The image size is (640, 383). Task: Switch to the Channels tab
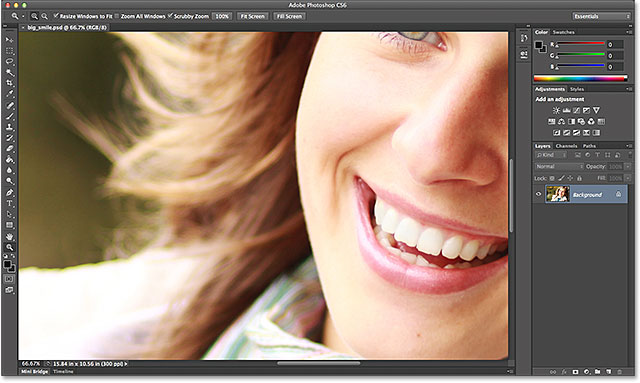pos(566,146)
